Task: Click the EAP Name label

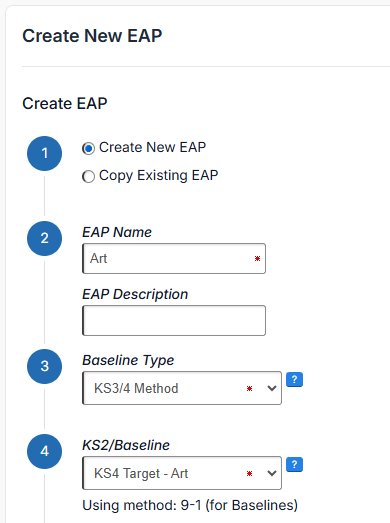Action: tap(117, 232)
